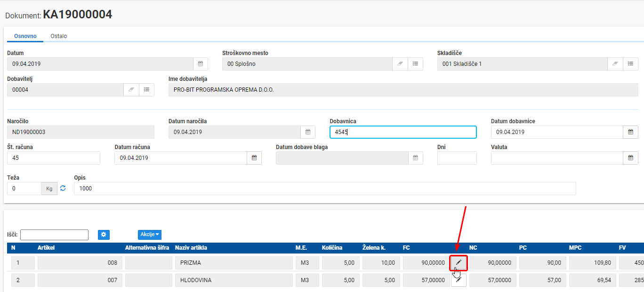
Task: Expand the Akcije dropdown
Action: (x=150, y=234)
